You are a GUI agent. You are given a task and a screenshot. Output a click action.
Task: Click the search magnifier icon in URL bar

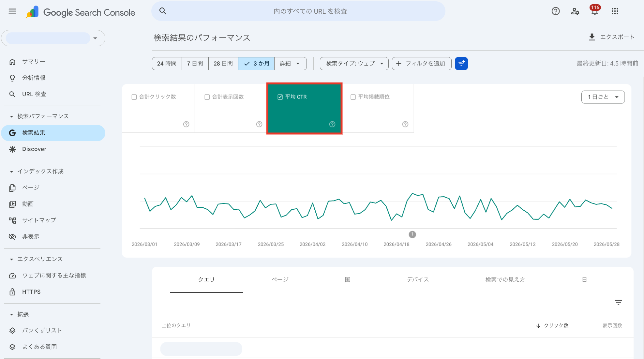click(163, 11)
